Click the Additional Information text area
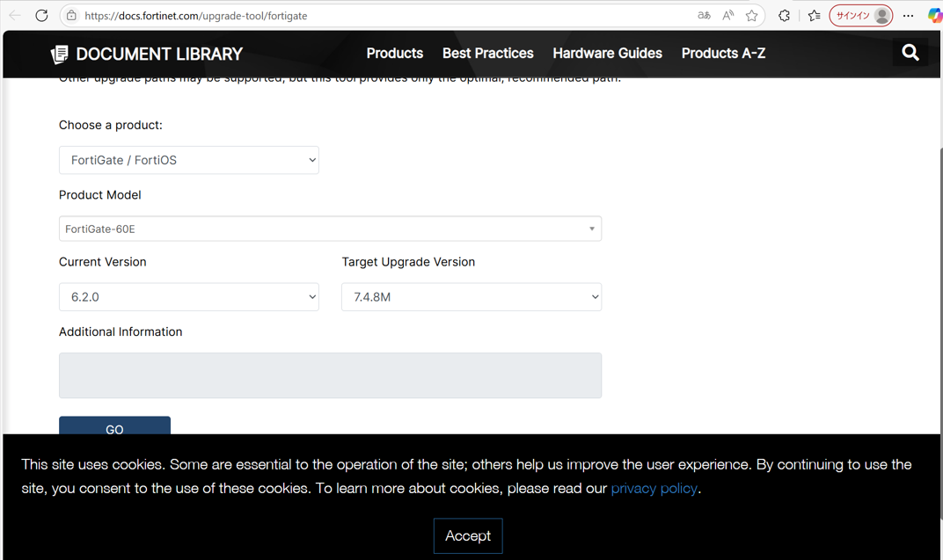This screenshot has height=560, width=943. point(330,375)
